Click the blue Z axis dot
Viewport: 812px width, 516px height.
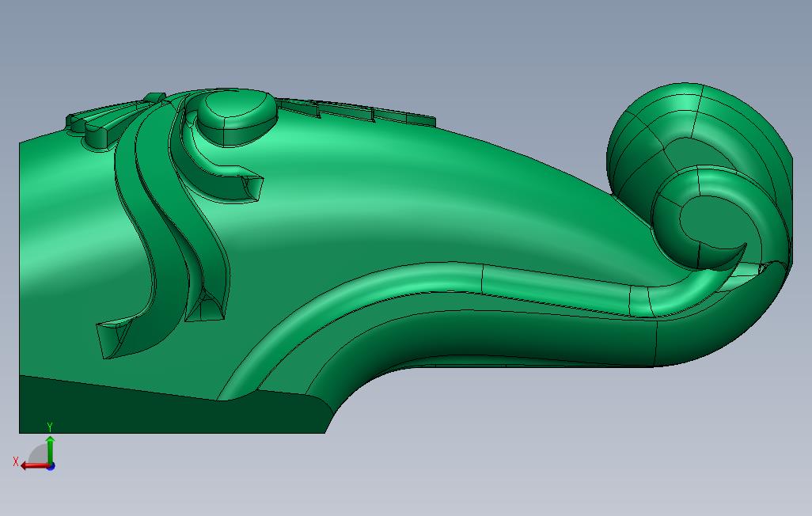(x=51, y=467)
